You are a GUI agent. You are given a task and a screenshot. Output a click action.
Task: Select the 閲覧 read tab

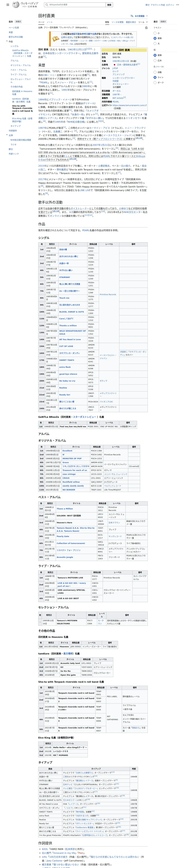(x=107, y=22)
